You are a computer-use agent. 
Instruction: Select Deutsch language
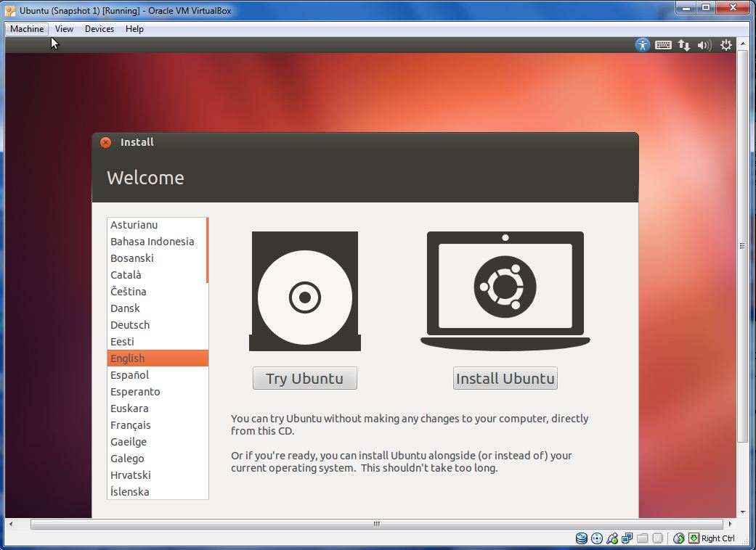(x=158, y=325)
